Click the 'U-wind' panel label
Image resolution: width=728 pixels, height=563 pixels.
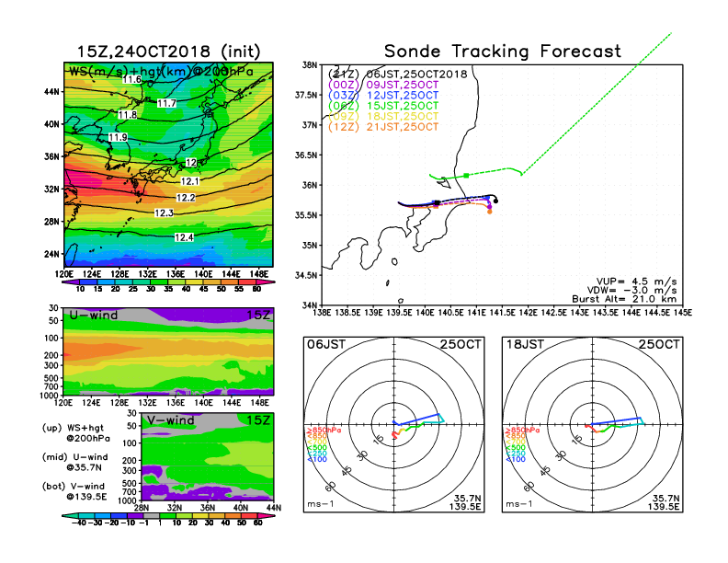(94, 315)
